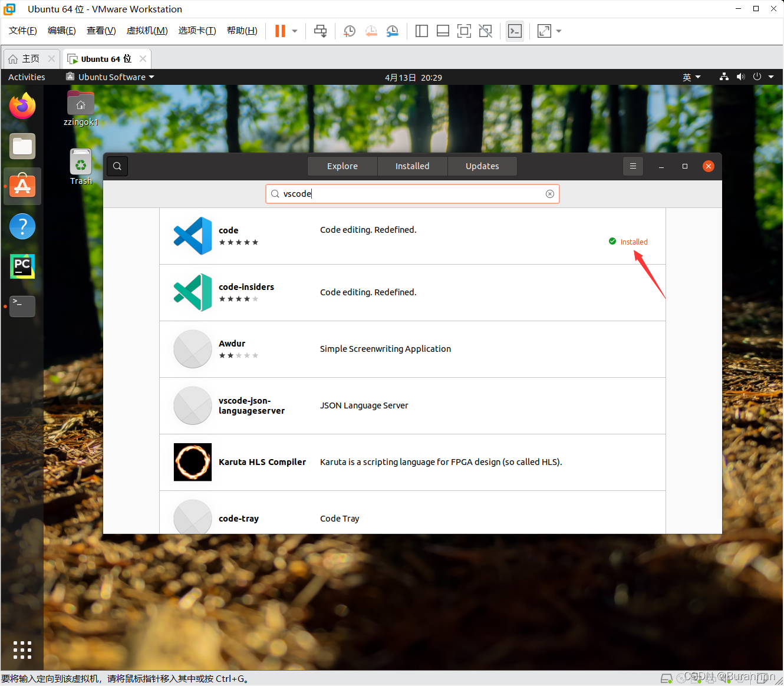The image size is (784, 686).
Task: Click the volume icon in top bar
Action: 740,77
